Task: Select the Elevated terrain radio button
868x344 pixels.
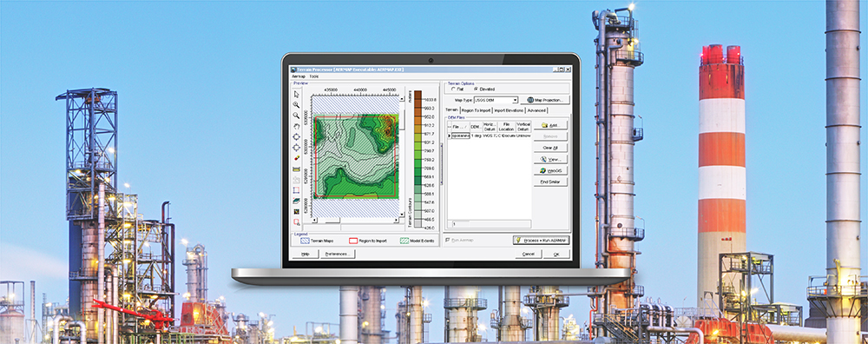Action: click(476, 89)
